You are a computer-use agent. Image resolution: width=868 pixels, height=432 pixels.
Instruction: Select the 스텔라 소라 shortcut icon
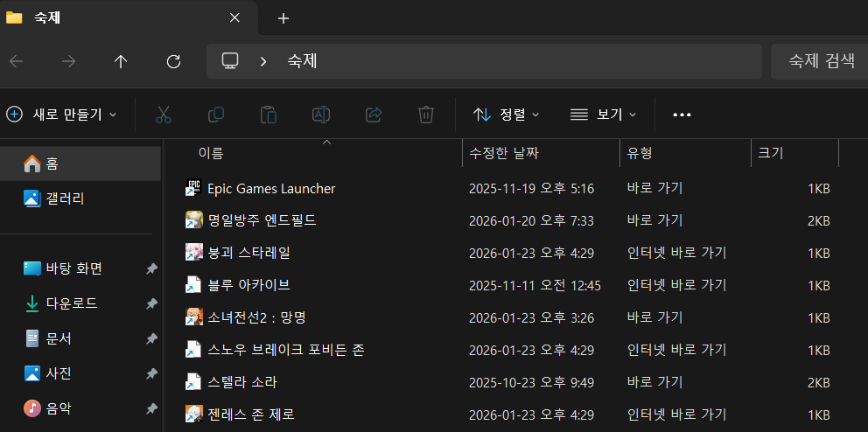coord(192,381)
